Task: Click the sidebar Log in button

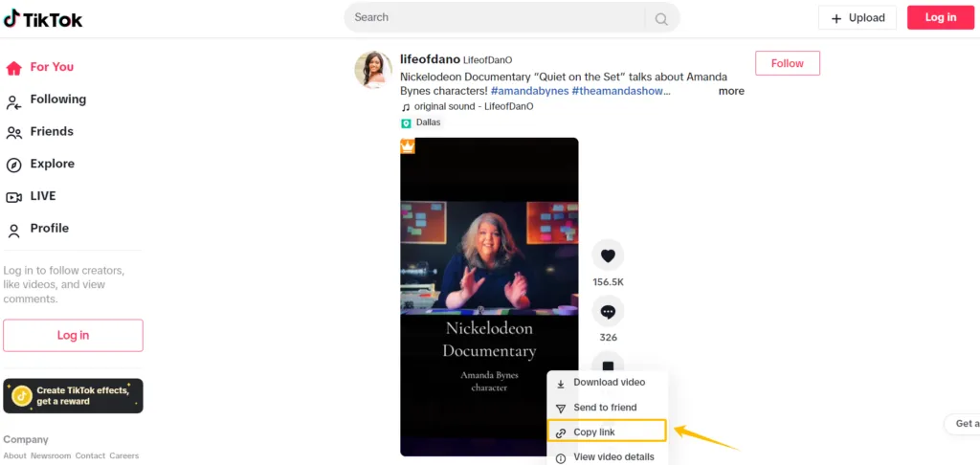Action: [73, 335]
